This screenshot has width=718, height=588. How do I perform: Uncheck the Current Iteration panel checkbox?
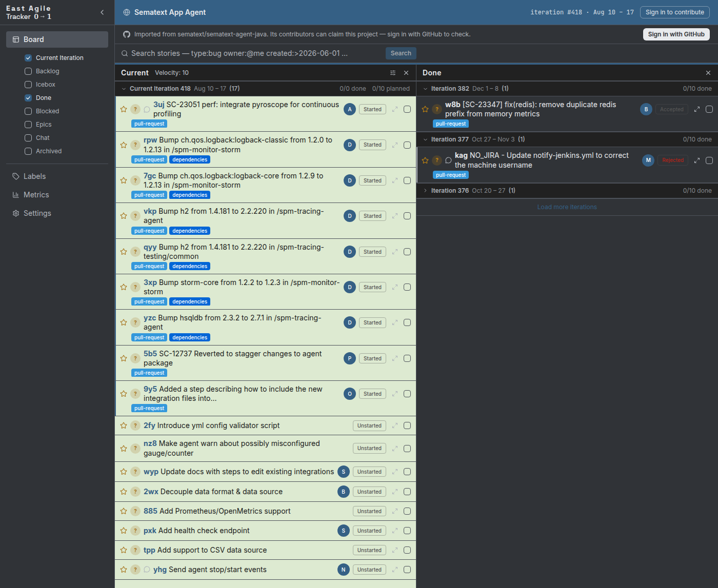(x=28, y=58)
